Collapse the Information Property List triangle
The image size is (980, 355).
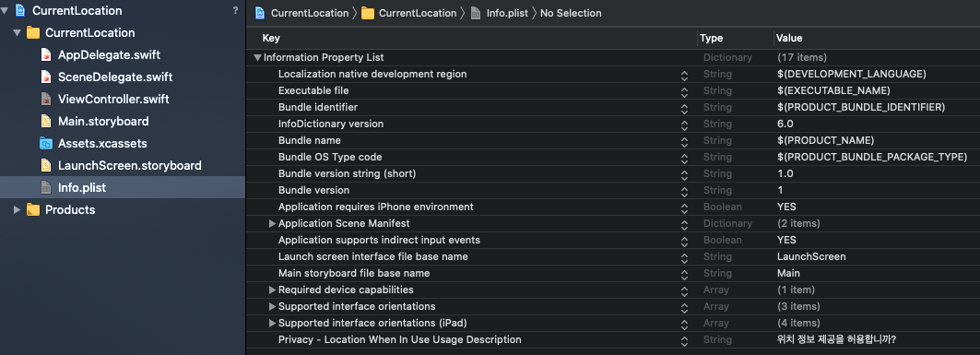pyautogui.click(x=257, y=57)
